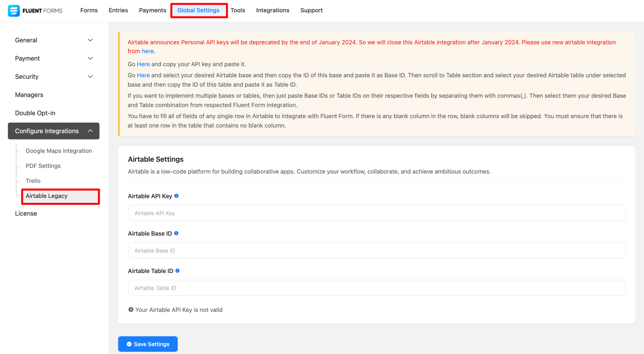Open the Integrations menu item
This screenshot has height=354, width=644.
click(272, 10)
